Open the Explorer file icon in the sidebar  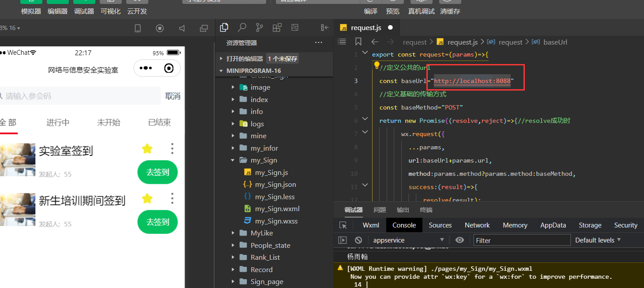point(224,27)
